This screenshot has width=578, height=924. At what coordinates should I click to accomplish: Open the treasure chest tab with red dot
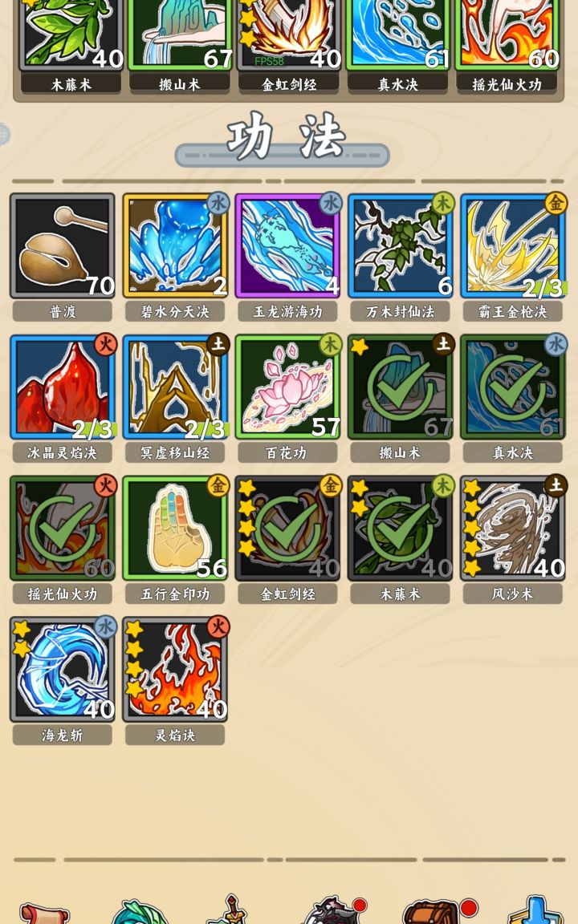point(433,912)
